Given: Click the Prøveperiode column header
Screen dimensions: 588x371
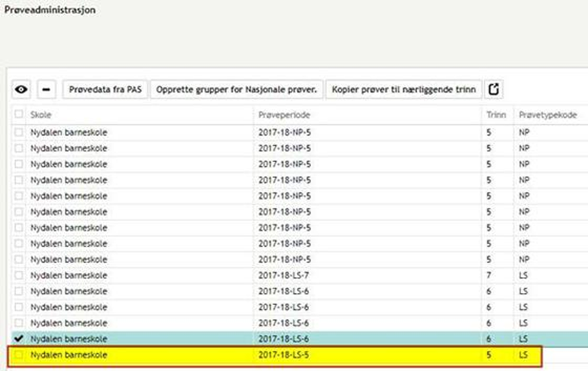Looking at the screenshot, I should pyautogui.click(x=284, y=115).
